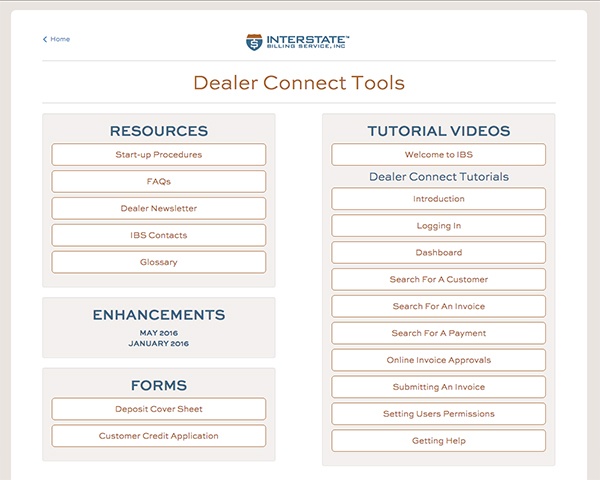Click the Dealer Connect Tutorials subheading

coord(439,176)
